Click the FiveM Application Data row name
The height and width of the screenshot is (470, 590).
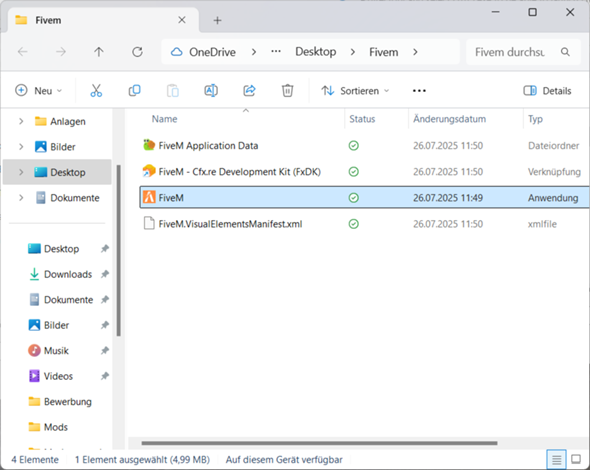(x=208, y=146)
